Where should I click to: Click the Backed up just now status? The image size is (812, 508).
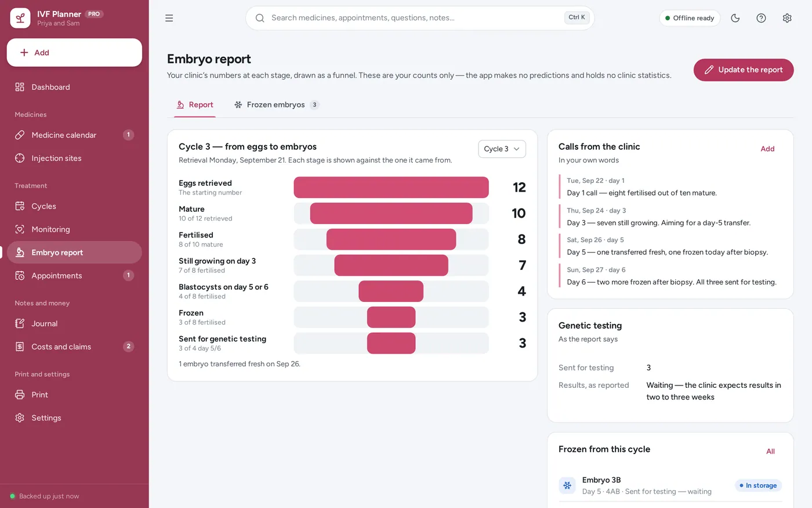pyautogui.click(x=45, y=496)
